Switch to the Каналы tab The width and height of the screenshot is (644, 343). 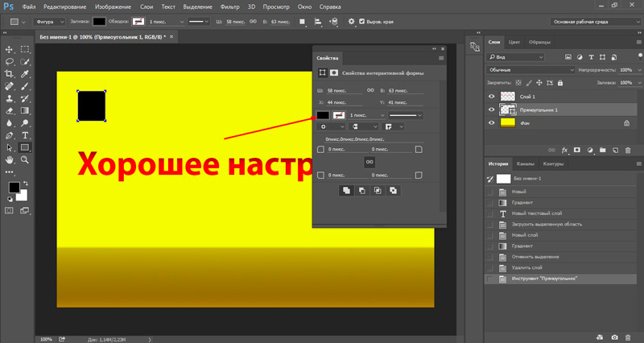tap(525, 164)
